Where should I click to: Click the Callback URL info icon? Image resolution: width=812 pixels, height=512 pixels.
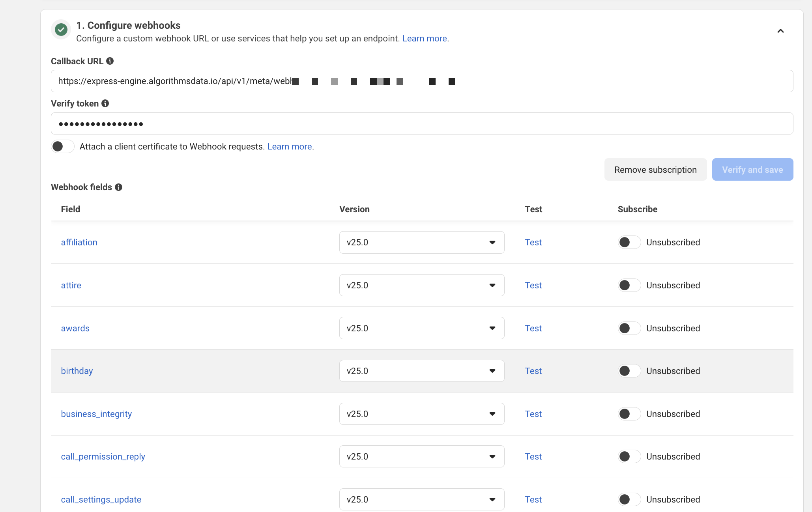tap(110, 61)
